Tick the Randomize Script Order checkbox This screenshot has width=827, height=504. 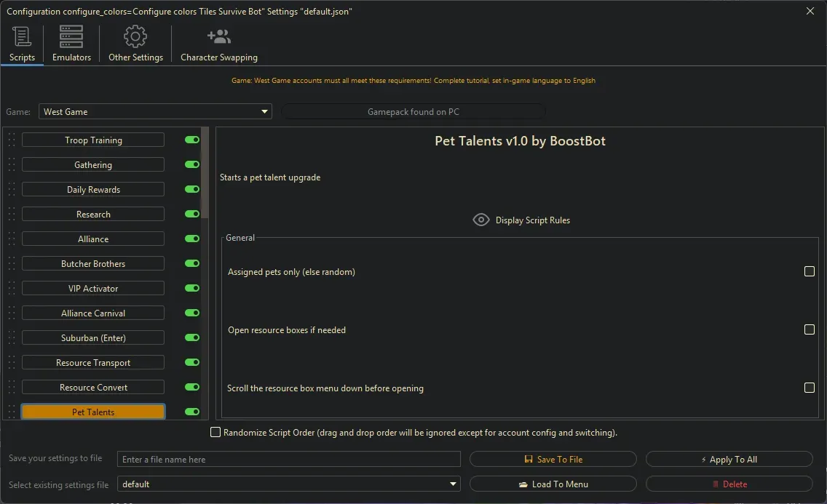pyautogui.click(x=215, y=433)
